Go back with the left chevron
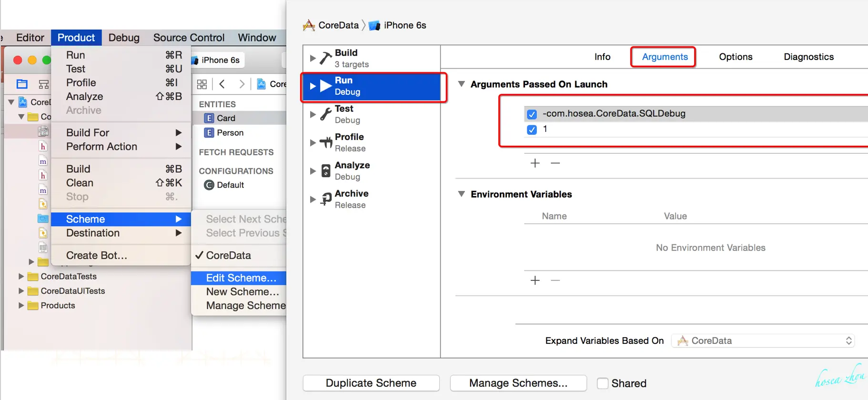The image size is (868, 400). (222, 84)
